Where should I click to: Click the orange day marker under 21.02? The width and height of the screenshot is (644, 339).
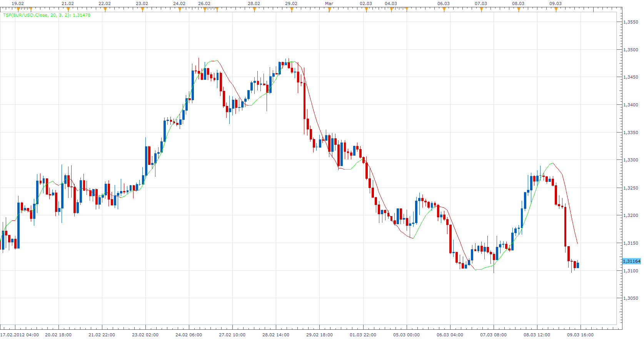point(68,9)
